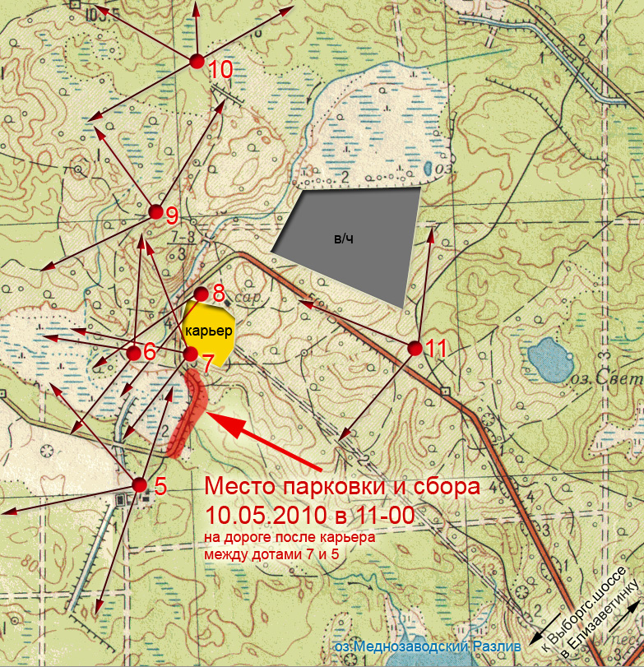Click the text 'между дотами 7 и 5'
This screenshot has height=667, width=644.
[x=271, y=554]
